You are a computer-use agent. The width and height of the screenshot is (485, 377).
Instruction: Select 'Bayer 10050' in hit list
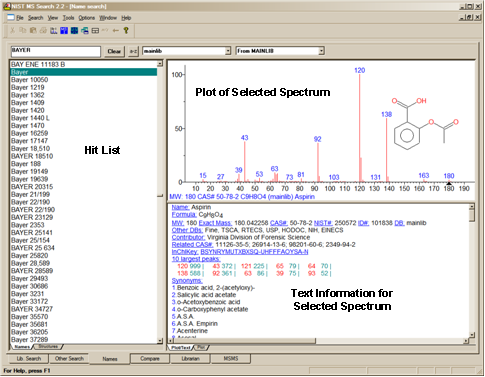83,80
